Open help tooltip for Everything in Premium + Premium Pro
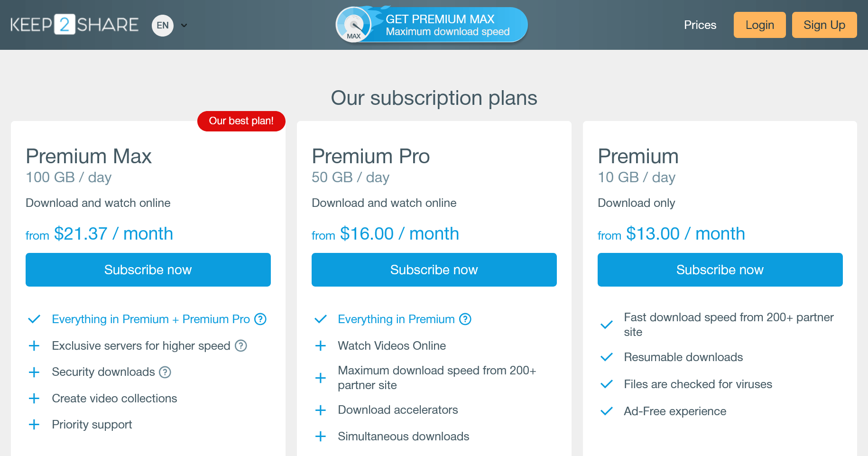 point(260,319)
